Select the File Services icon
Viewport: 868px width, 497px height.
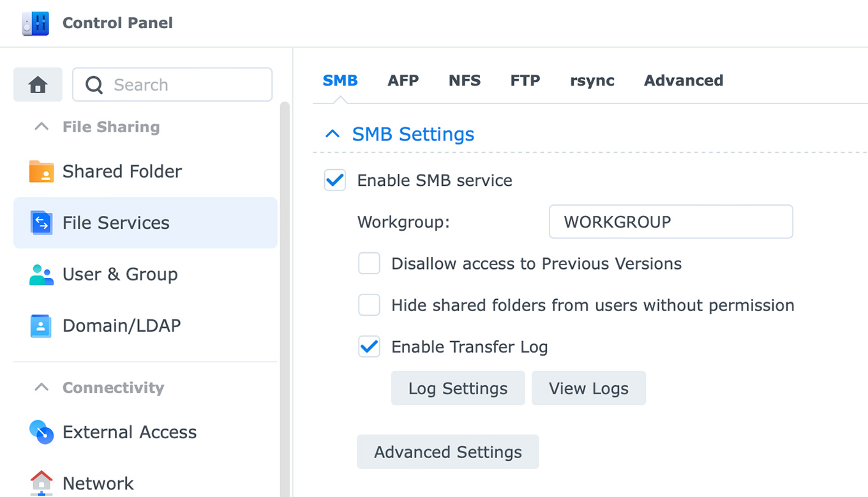point(41,223)
